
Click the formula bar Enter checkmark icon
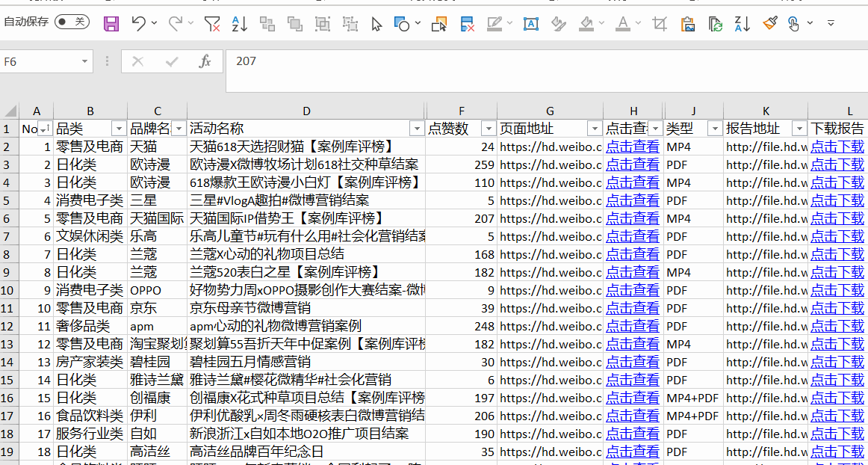(x=172, y=61)
